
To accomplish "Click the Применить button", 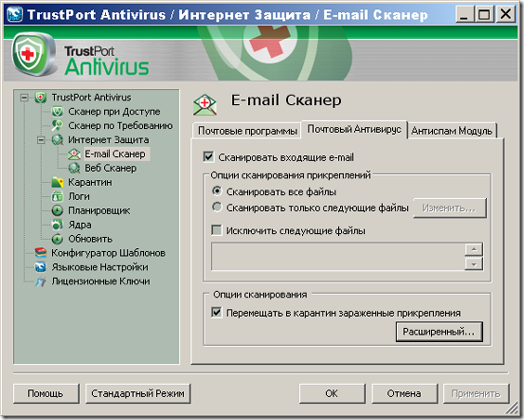I will point(477,394).
